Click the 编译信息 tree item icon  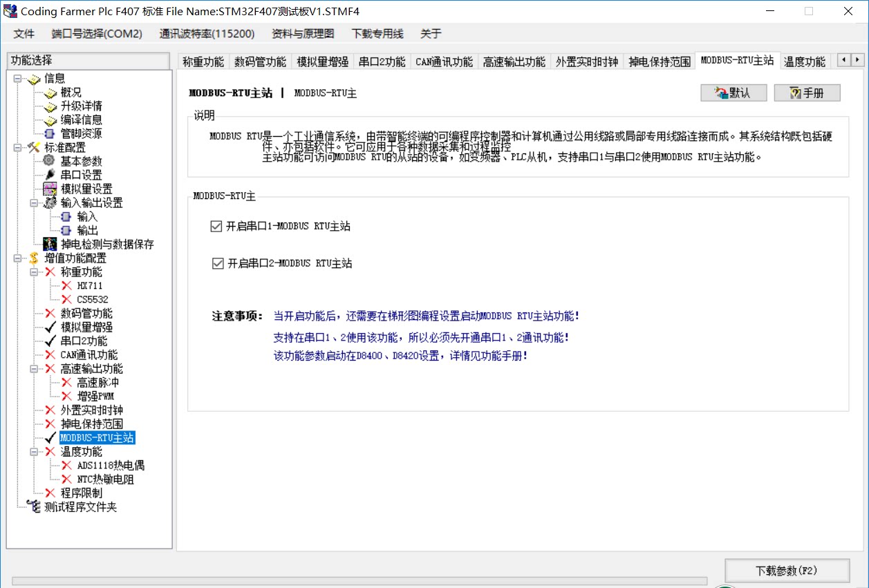tap(50, 120)
